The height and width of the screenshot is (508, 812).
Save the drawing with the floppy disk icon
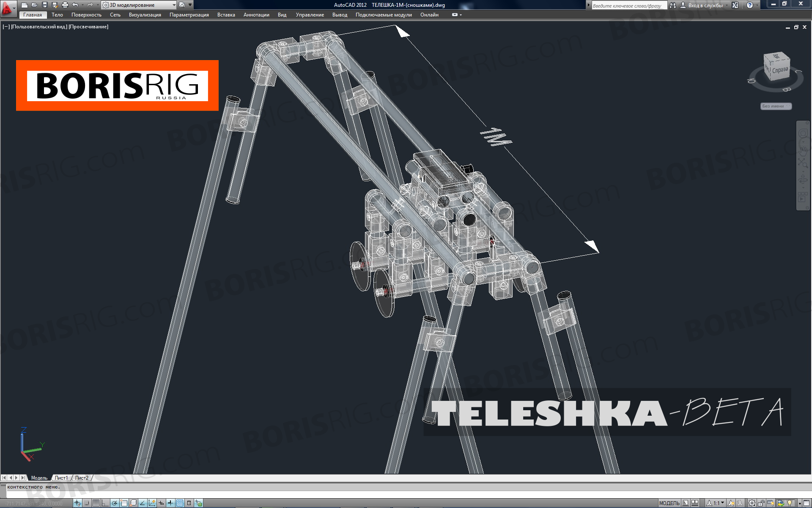click(x=45, y=5)
